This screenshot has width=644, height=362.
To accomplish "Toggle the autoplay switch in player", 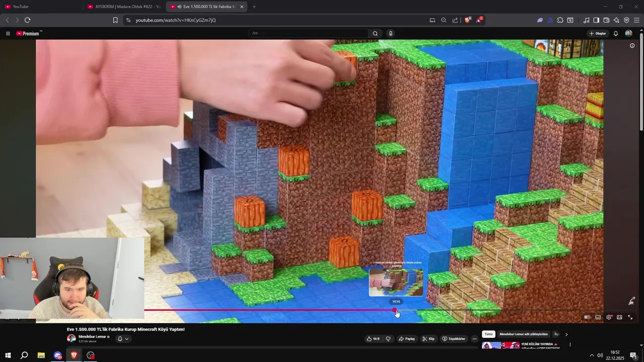I will (x=587, y=317).
